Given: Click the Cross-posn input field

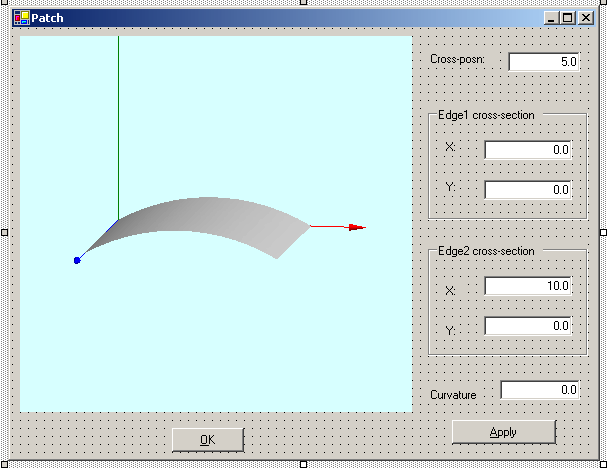Looking at the screenshot, I should tap(544, 62).
